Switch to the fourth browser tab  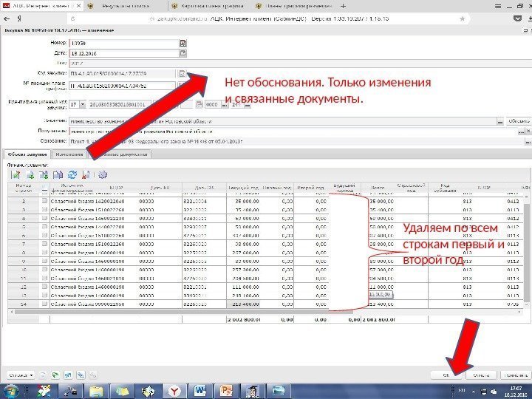[x=295, y=6]
